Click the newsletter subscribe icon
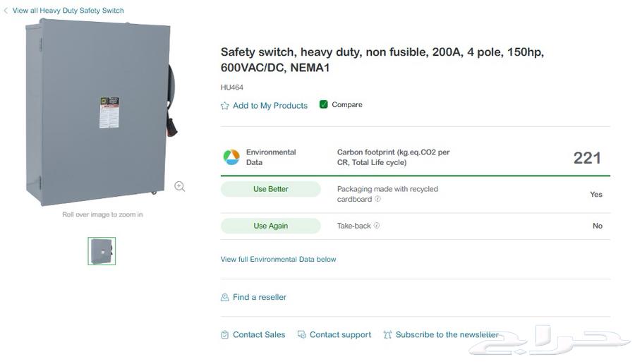 [387, 335]
